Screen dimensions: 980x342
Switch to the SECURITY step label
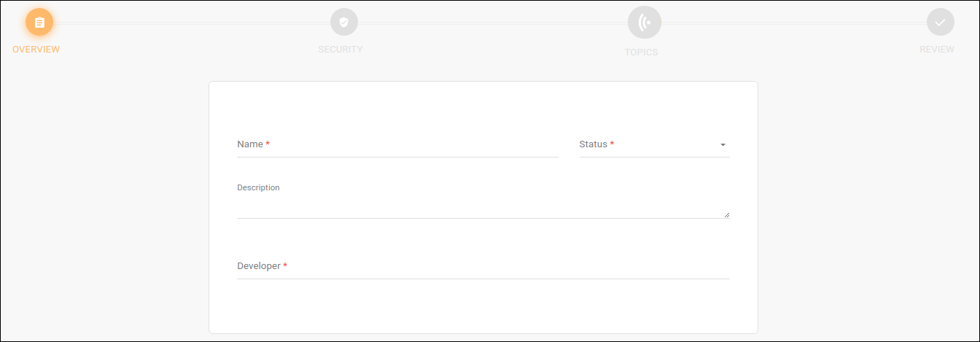(x=341, y=50)
